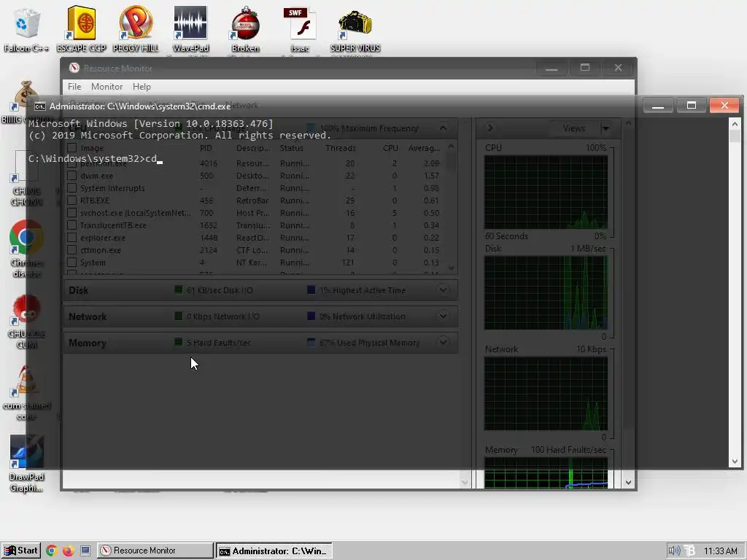This screenshot has height=560, width=747.
Task: Expand the Network section chevron
Action: 443,316
